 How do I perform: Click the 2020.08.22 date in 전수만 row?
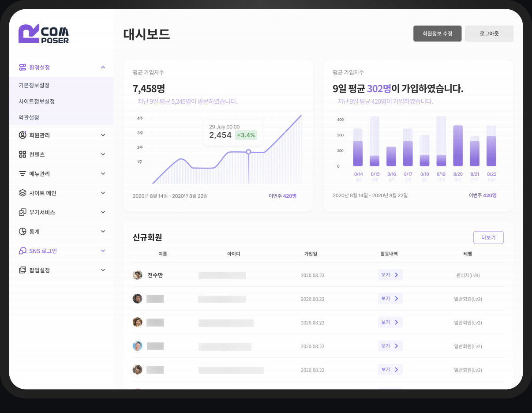click(312, 275)
